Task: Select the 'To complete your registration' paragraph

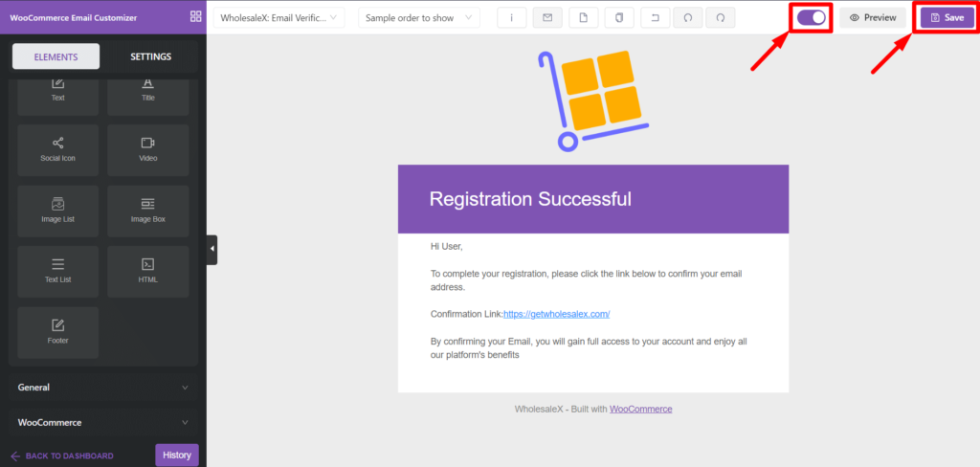Action: (x=587, y=280)
